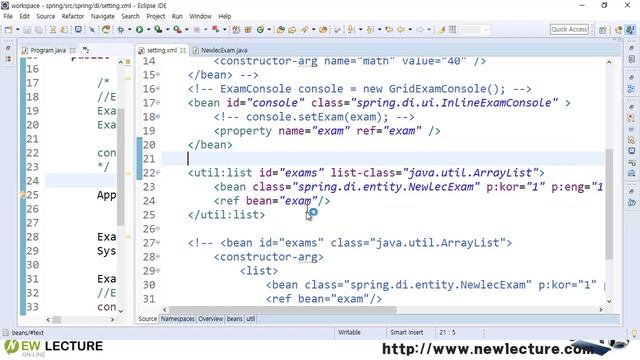Click the editor horizontal scrollbar right arrow
The height and width of the screenshot is (360, 640).
click(x=601, y=310)
